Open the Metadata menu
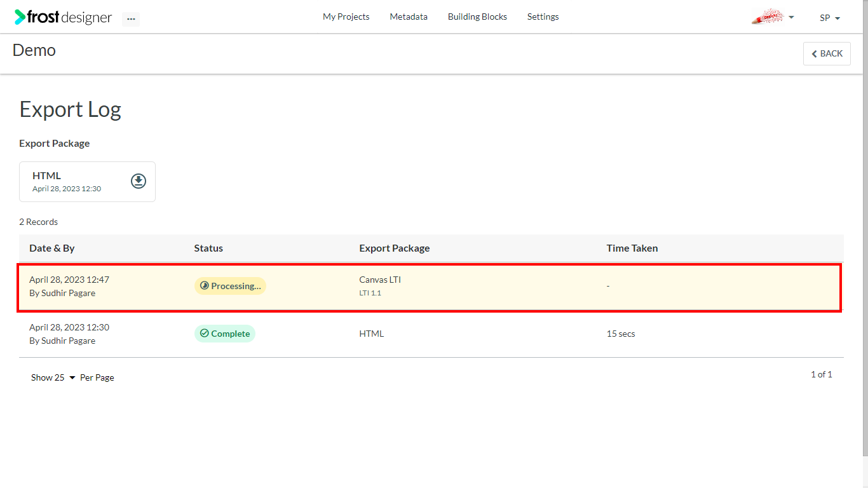This screenshot has height=488, width=868. tap(409, 17)
